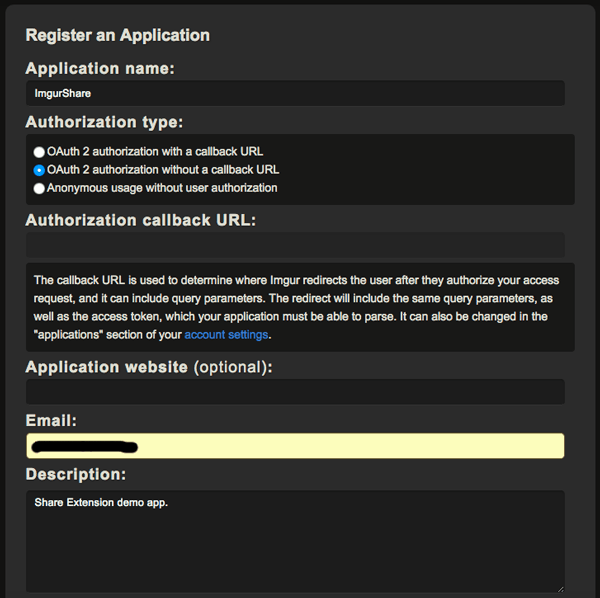Click inside the Description text area
This screenshot has width=600, height=598.
(x=295, y=545)
